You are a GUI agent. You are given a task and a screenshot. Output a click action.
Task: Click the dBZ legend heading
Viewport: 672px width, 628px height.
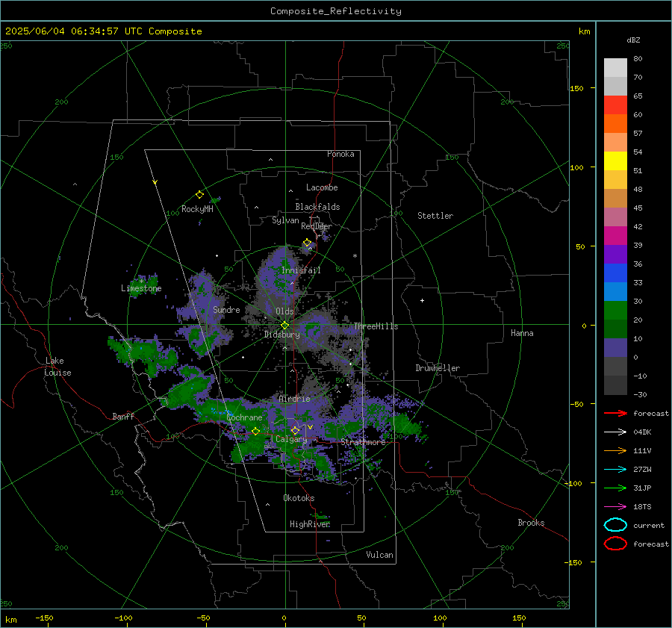point(633,40)
